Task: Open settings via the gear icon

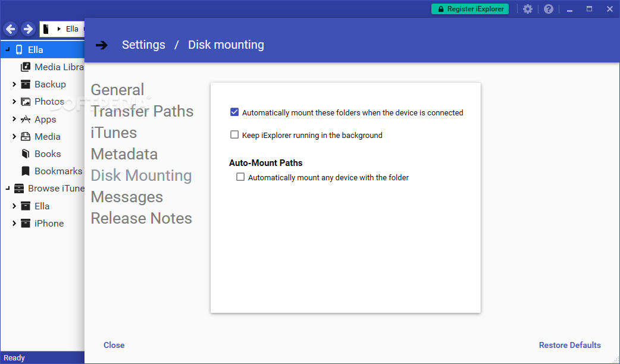Action: (x=527, y=9)
